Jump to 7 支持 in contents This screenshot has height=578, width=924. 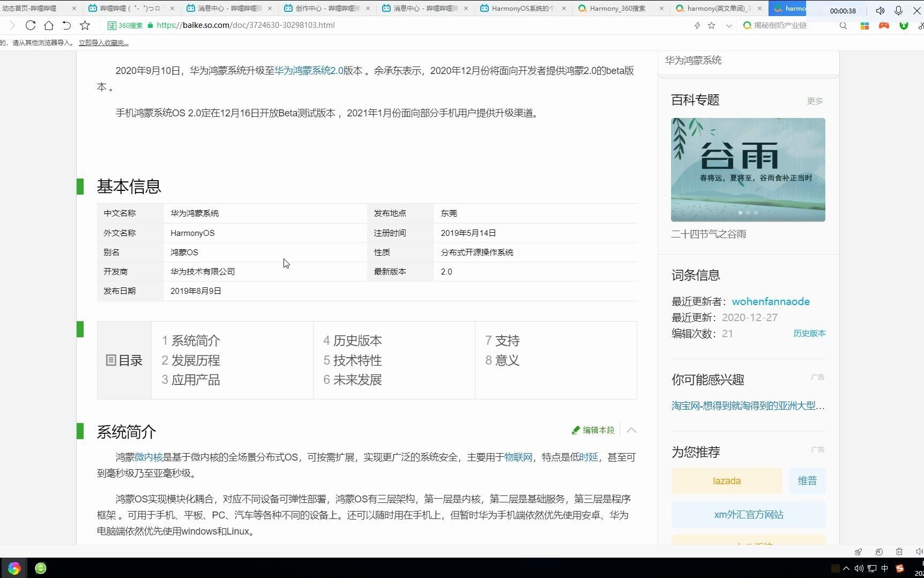503,340
